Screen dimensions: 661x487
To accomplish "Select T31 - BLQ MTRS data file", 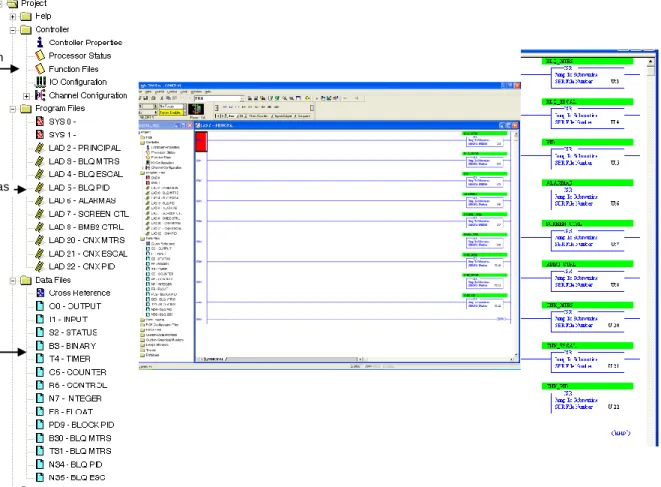I will [x=74, y=451].
